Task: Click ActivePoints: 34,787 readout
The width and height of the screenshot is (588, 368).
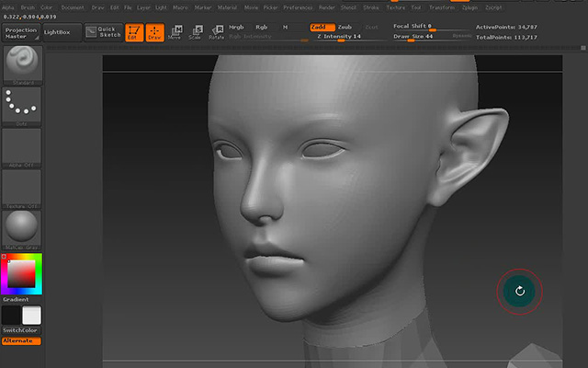Action: 506,27
